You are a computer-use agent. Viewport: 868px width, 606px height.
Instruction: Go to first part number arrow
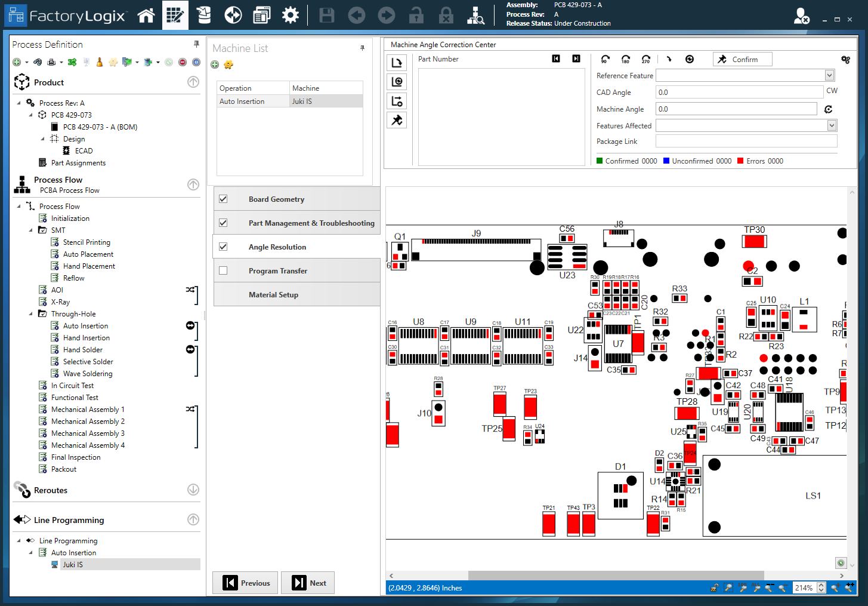pyautogui.click(x=556, y=59)
